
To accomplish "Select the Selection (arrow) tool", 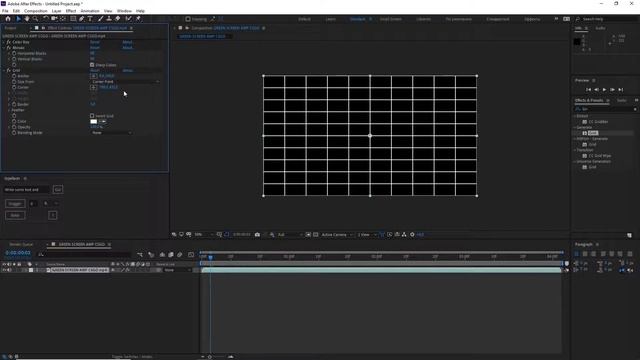I will pos(18,19).
